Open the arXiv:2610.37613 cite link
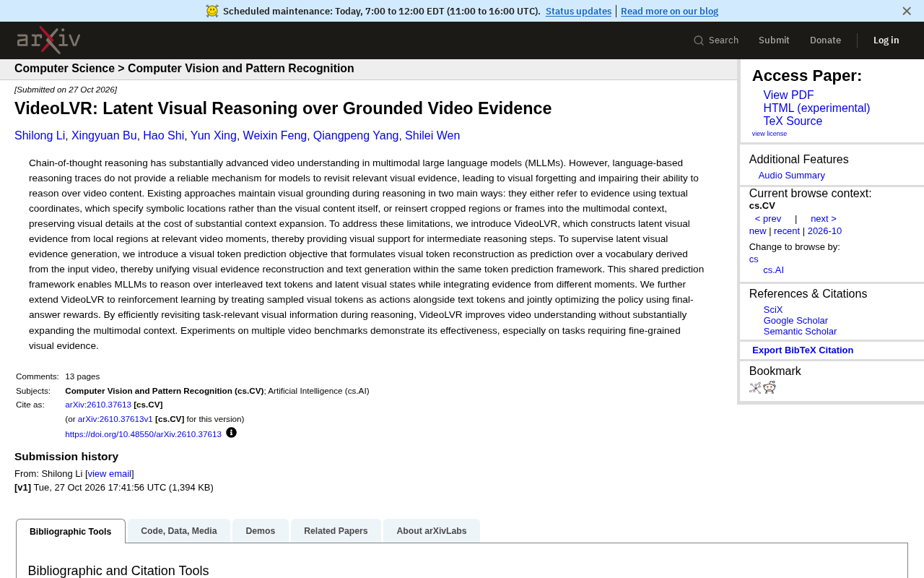 tap(98, 405)
